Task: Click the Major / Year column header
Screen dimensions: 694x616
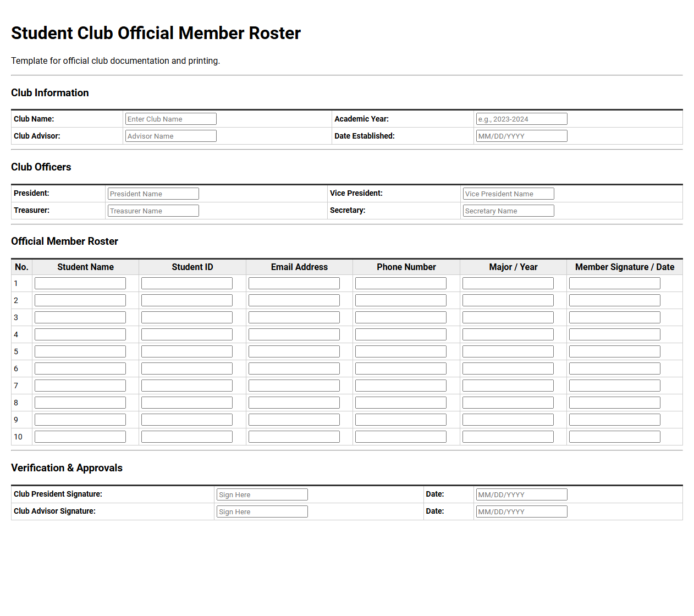Action: 513,267
